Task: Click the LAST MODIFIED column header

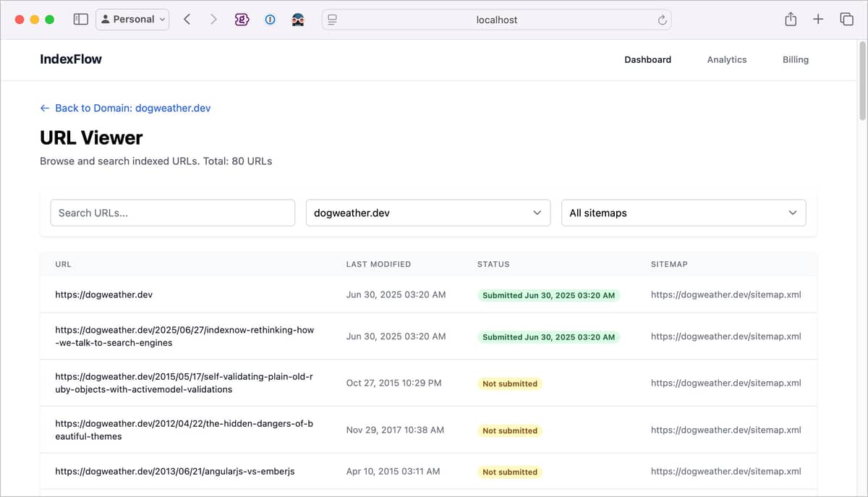Action: 378,264
